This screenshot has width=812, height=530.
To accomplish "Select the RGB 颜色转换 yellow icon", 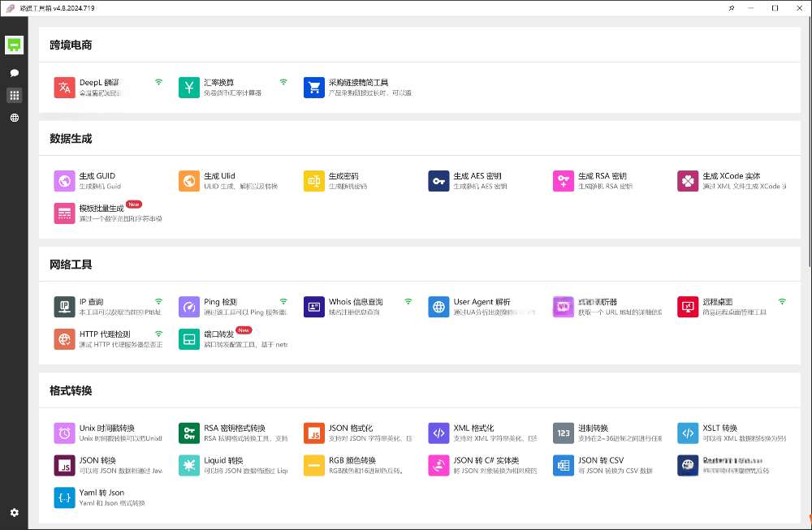I will click(314, 465).
